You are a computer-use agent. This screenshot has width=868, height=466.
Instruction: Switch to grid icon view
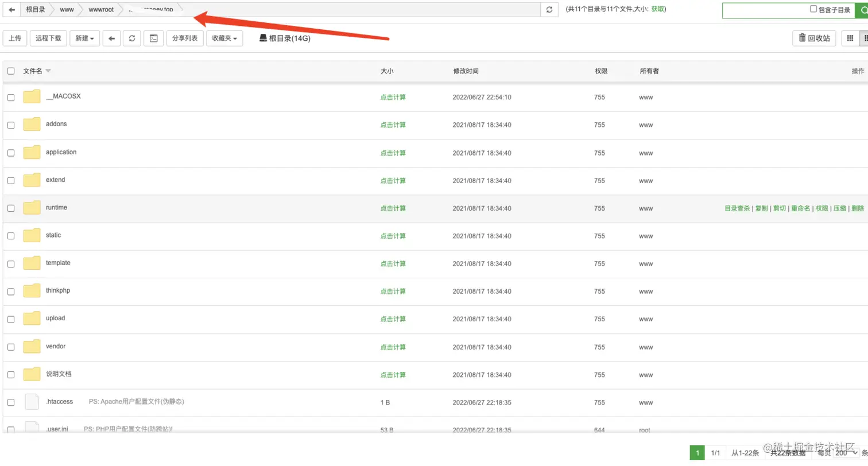850,38
